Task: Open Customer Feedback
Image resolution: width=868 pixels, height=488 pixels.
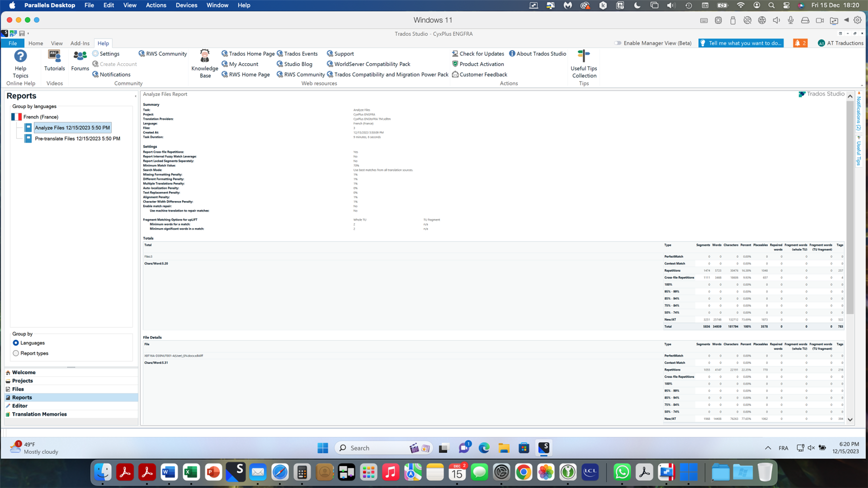Action: pos(479,74)
